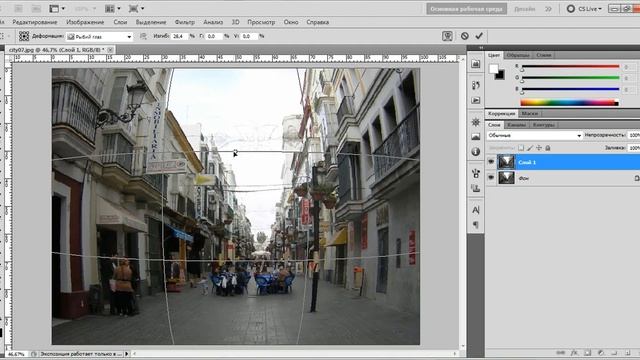
Task: Close the city07.jpg document tab
Action: (110, 50)
